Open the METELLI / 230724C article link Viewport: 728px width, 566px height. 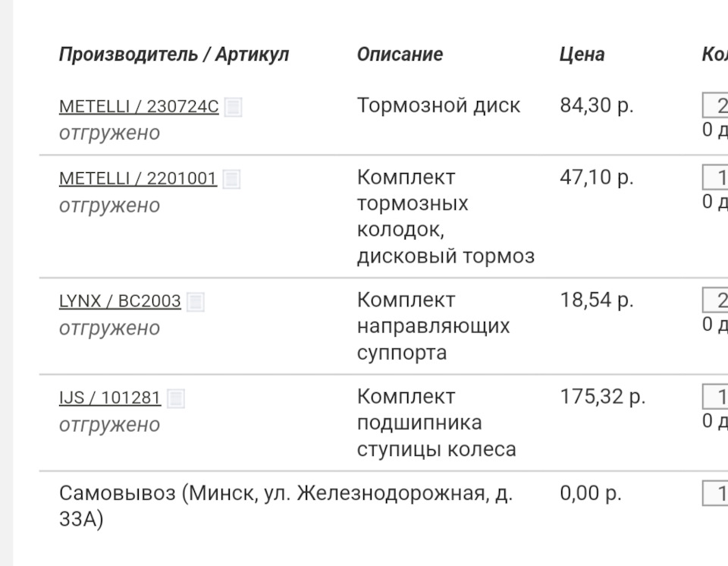139,107
